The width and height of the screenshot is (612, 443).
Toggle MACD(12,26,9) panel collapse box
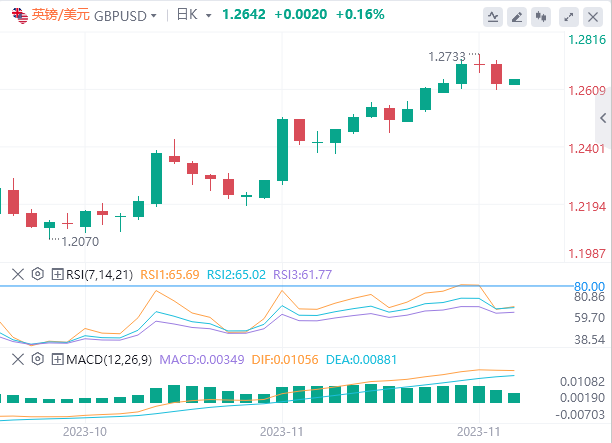[x=57, y=358]
